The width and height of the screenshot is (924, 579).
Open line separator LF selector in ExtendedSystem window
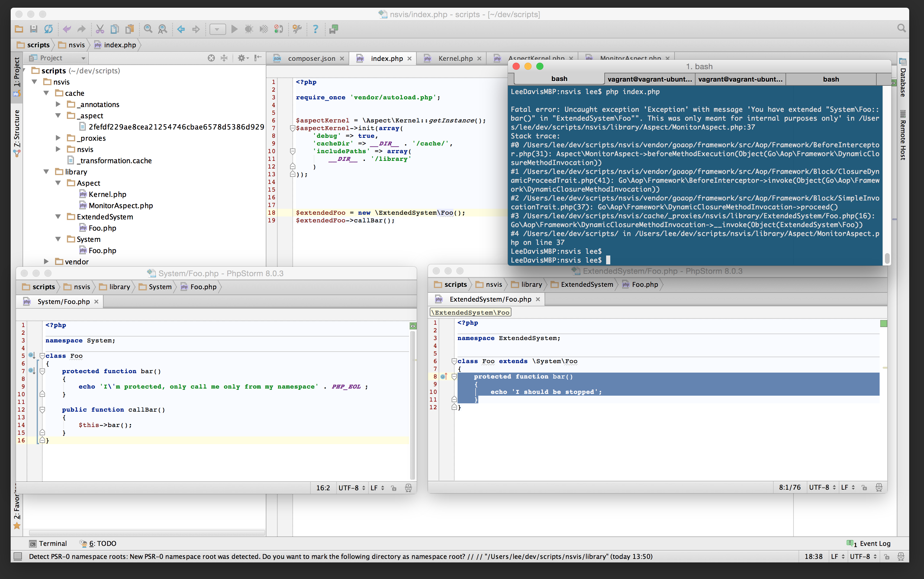[848, 488]
